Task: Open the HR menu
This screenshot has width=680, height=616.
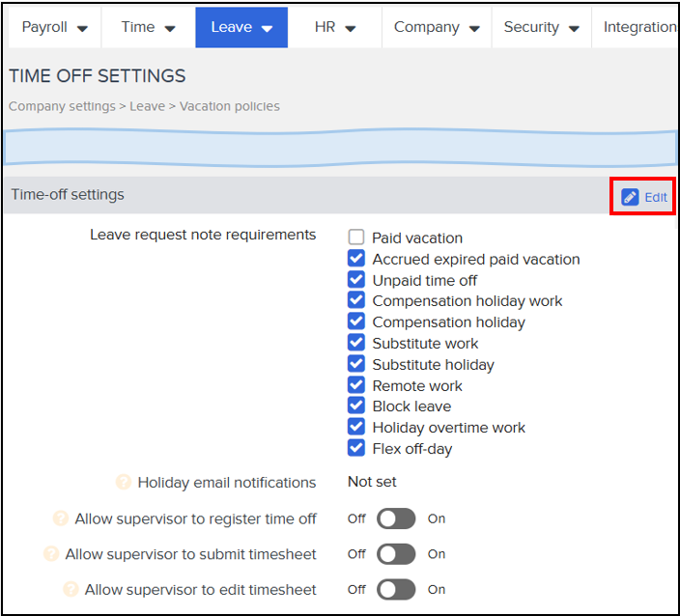Action: [335, 27]
